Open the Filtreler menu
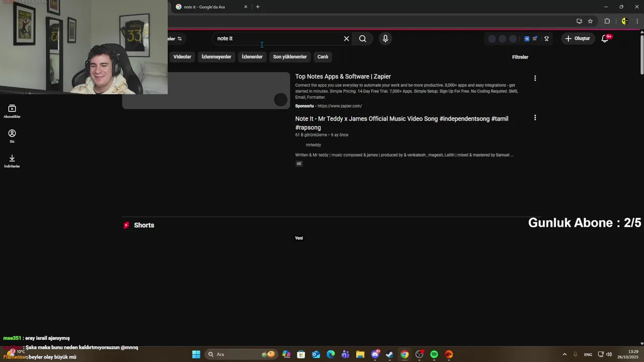Image resolution: width=644 pixels, height=362 pixels. tap(520, 57)
